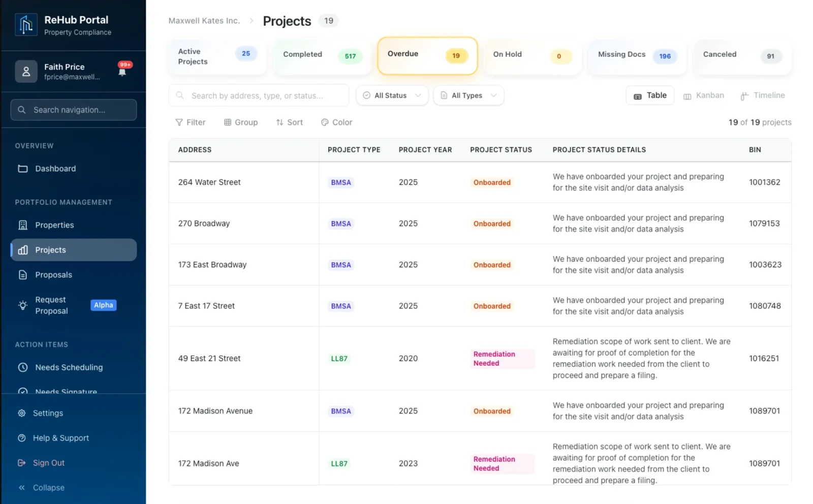Select the Completed projects card
Viewport: 813px width, 504px height.
(x=322, y=56)
